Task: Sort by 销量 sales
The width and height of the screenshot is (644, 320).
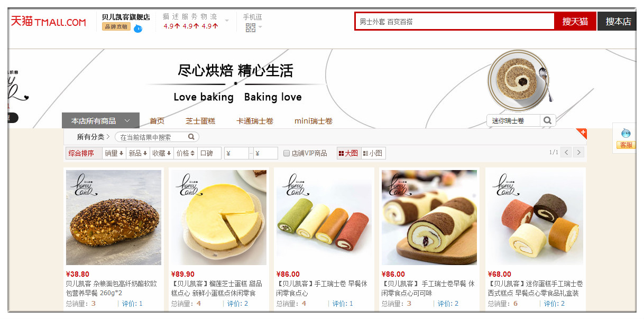Action: 114,153
